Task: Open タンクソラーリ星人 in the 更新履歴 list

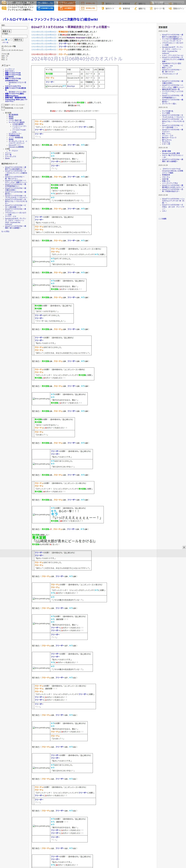Action: [169, 104]
